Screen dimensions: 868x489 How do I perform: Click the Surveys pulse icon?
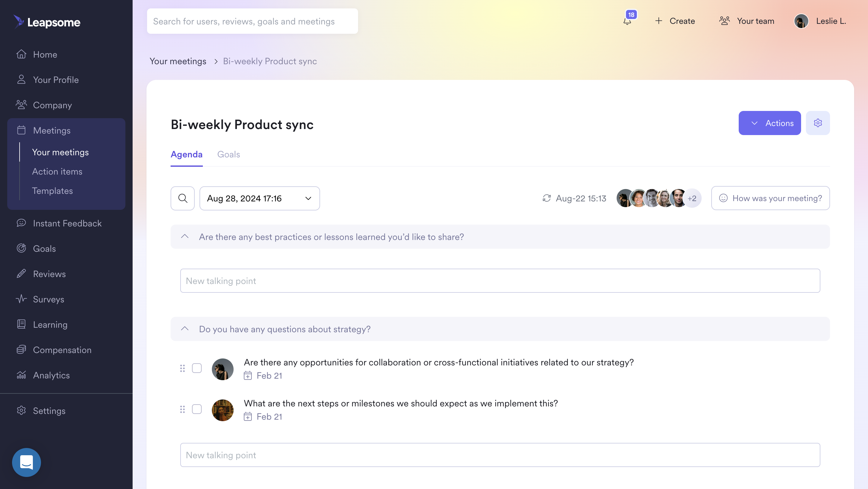(x=21, y=299)
